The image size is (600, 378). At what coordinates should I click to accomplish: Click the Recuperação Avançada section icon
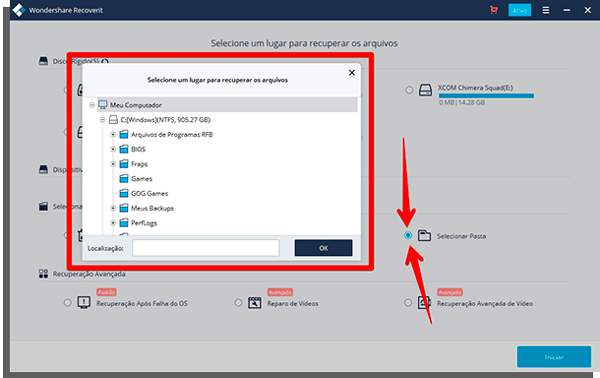[43, 274]
